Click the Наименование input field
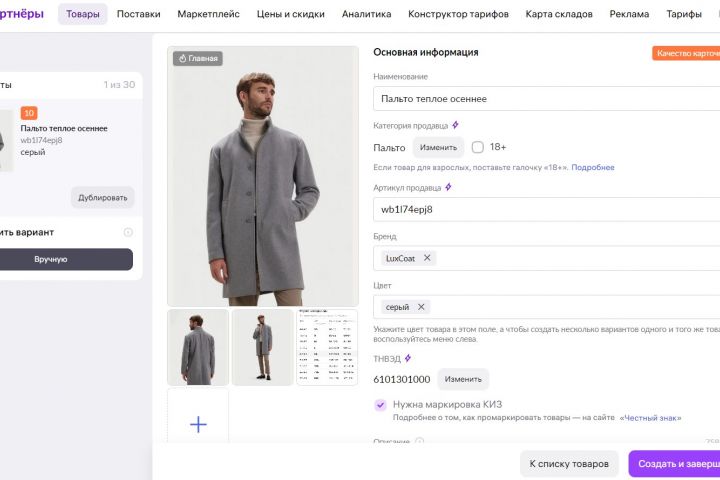The image size is (720, 480). [546, 99]
